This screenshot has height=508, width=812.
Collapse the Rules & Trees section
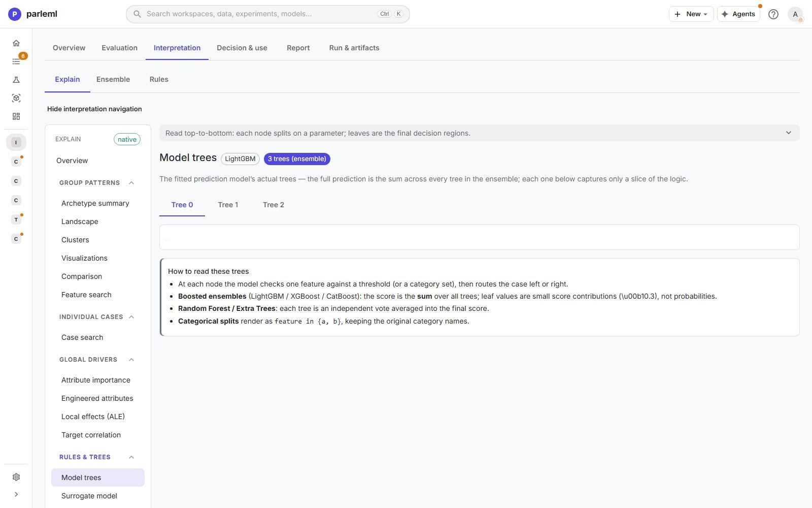tap(131, 457)
